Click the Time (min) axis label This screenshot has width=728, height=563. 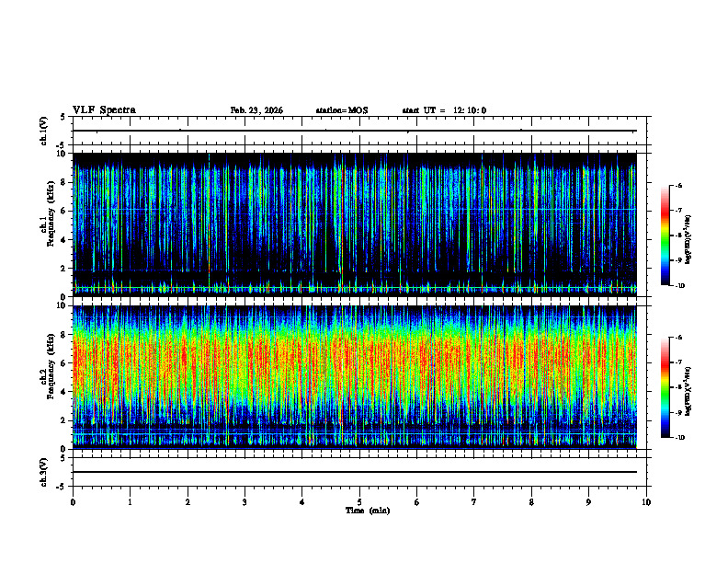coord(368,511)
